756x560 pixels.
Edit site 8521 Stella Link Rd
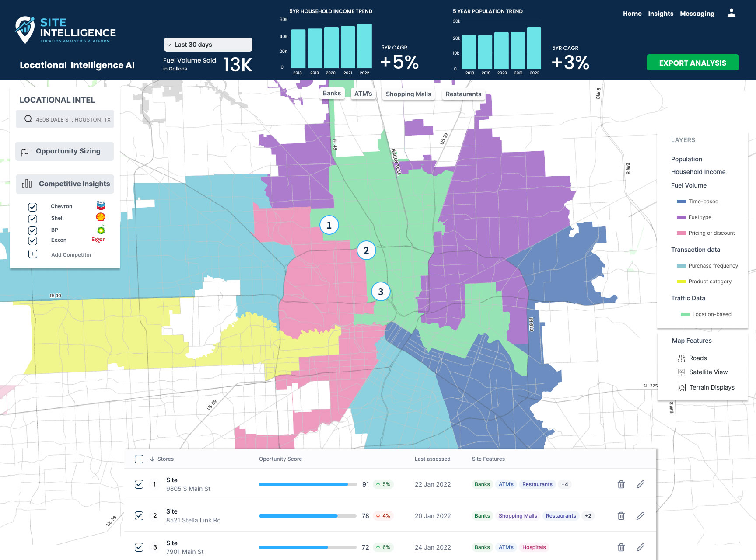(640, 515)
